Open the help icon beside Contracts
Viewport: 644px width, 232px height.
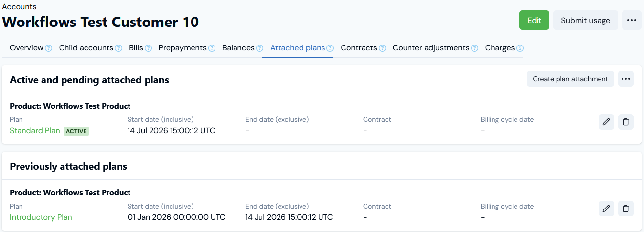click(x=382, y=48)
